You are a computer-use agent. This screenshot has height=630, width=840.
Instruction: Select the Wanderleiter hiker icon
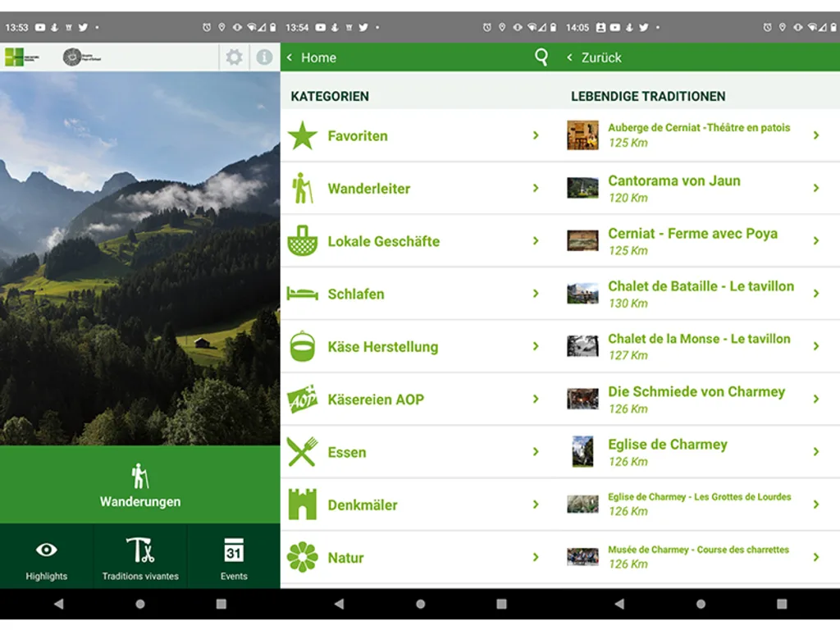304,188
